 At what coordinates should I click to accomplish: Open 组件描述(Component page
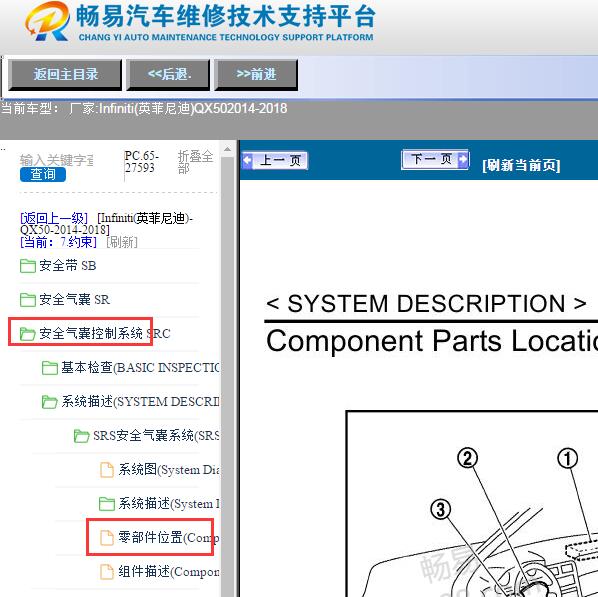[169, 571]
